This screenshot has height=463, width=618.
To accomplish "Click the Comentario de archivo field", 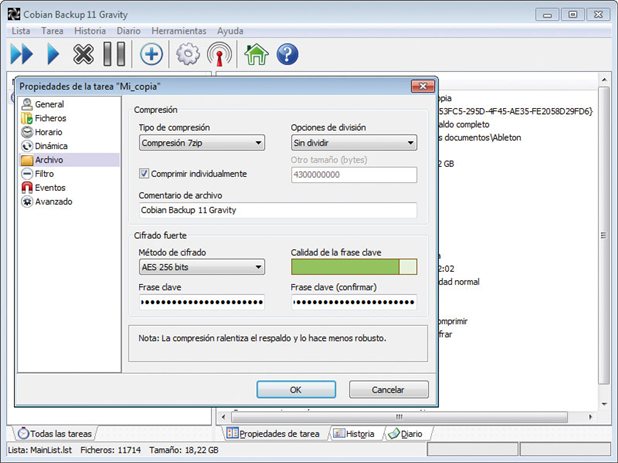I will click(x=277, y=210).
